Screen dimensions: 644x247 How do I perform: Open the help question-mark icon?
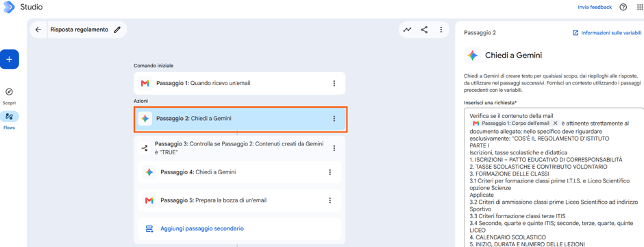(623, 7)
